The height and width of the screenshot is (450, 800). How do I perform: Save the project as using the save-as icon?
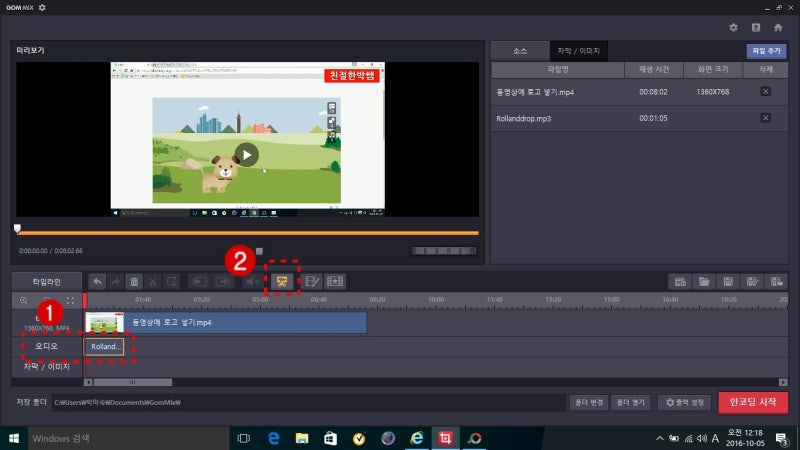point(752,282)
